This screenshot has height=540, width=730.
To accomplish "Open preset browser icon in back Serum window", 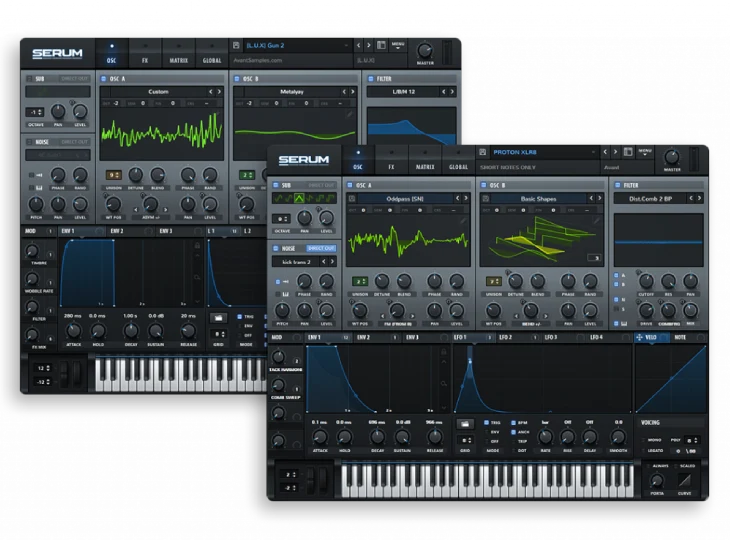I will tap(381, 45).
